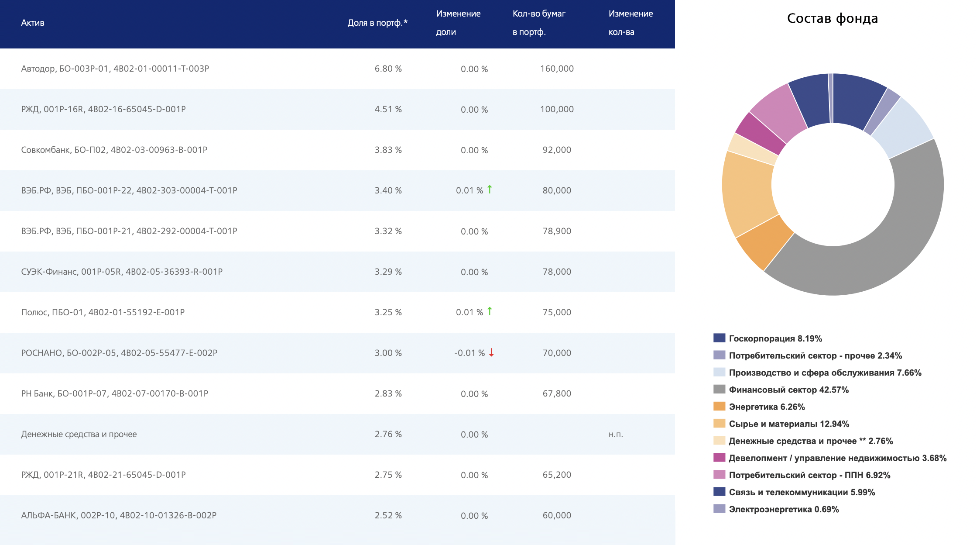The width and height of the screenshot is (980, 545).
Task: Click the Доля в портф.* column header
Action: pos(377,23)
